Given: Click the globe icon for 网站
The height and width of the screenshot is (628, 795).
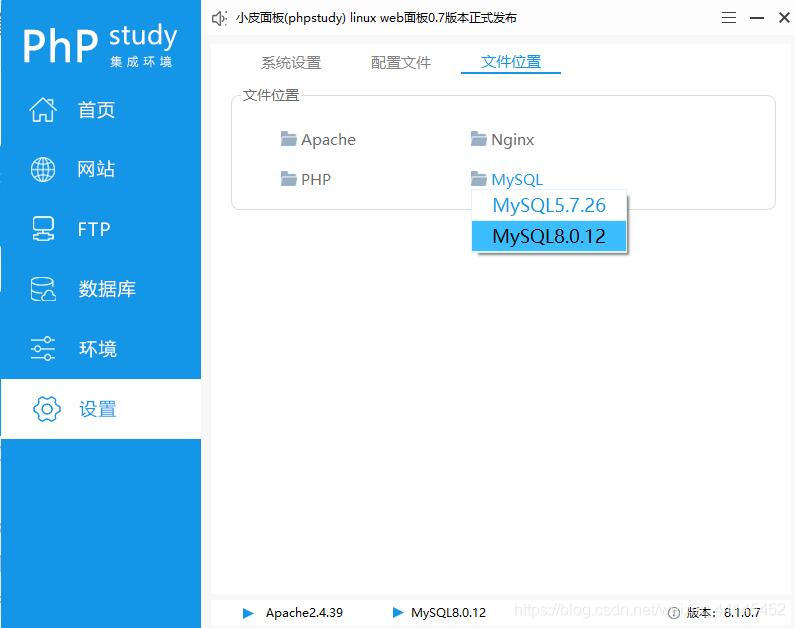Looking at the screenshot, I should tap(43, 169).
